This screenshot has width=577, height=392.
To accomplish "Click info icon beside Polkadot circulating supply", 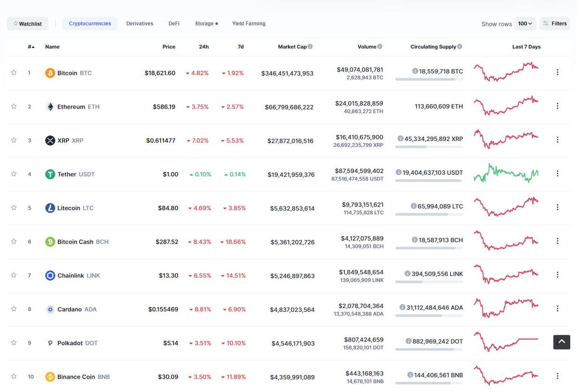I will click(x=409, y=341).
